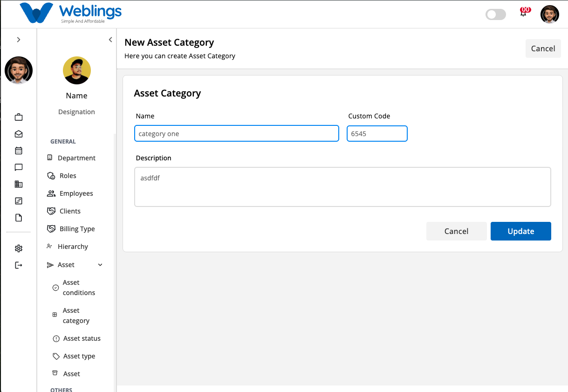Click into the Description text area
This screenshot has width=568, height=392.
pyautogui.click(x=342, y=187)
